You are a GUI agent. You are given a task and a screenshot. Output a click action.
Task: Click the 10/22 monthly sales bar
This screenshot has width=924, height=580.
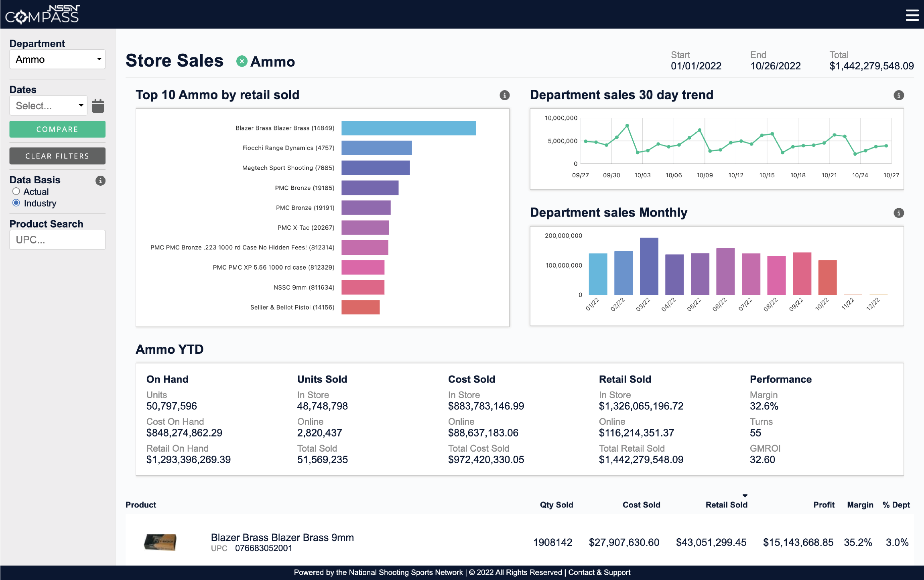coord(828,278)
